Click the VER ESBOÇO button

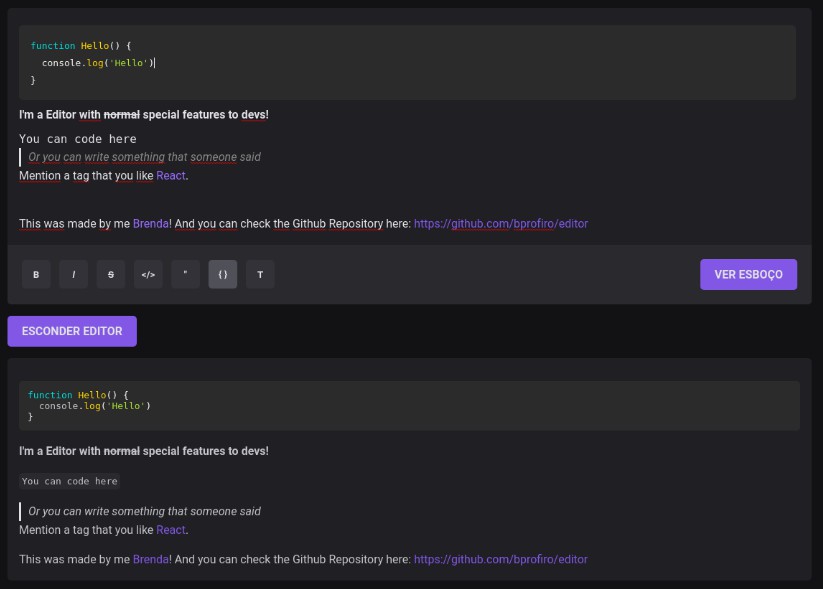click(748, 274)
